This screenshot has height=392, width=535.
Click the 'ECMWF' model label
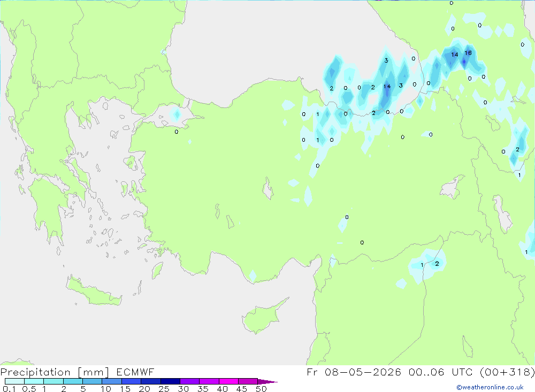click(x=135, y=372)
